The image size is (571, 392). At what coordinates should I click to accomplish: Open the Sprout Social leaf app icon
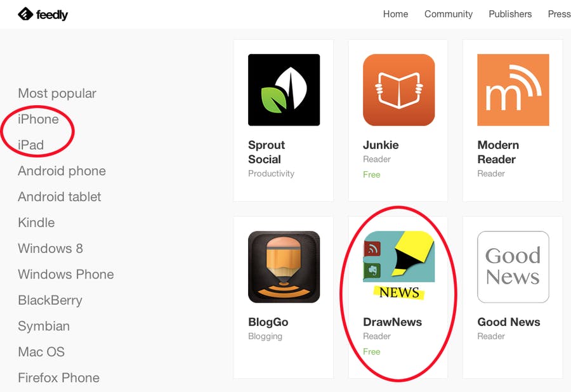[284, 90]
